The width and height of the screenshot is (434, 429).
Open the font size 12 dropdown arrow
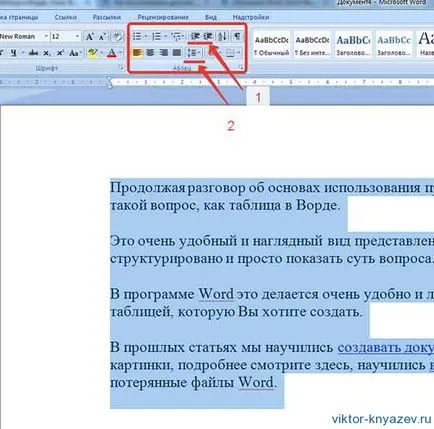click(x=77, y=36)
